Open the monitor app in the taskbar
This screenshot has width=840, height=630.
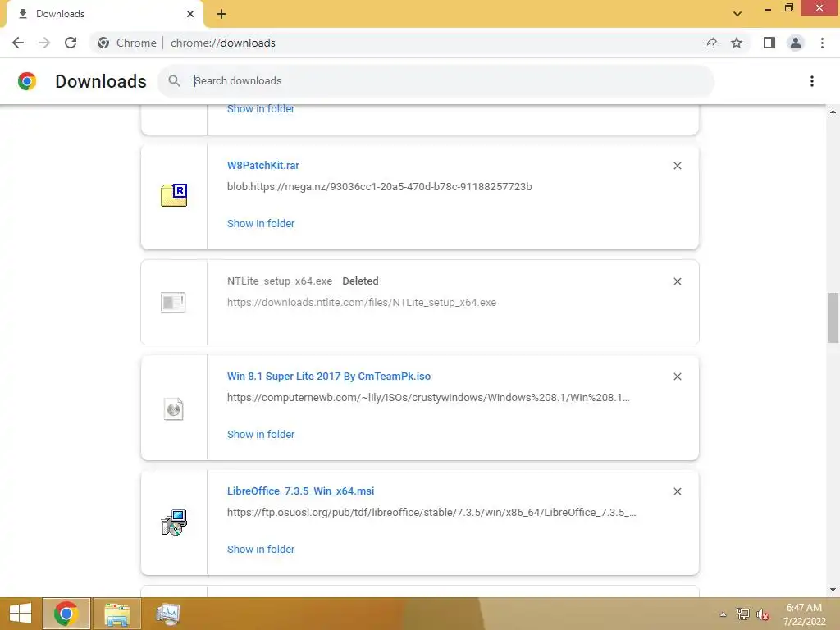click(167, 614)
